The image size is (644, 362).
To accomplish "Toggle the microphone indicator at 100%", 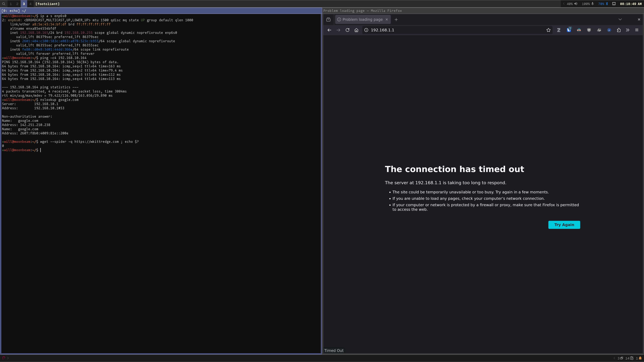I will [x=588, y=4].
